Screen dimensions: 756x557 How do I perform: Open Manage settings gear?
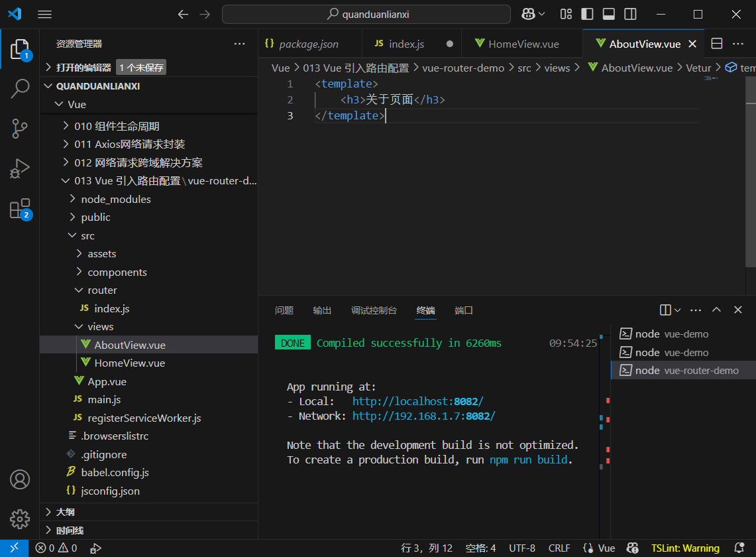point(20,519)
